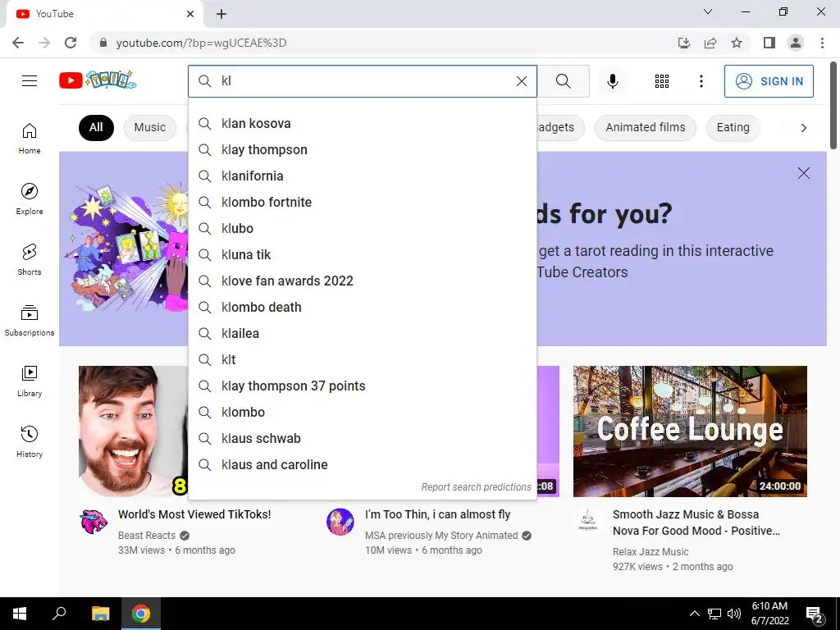Open Chrome profile avatar
Image resolution: width=840 pixels, height=630 pixels.
(796, 43)
